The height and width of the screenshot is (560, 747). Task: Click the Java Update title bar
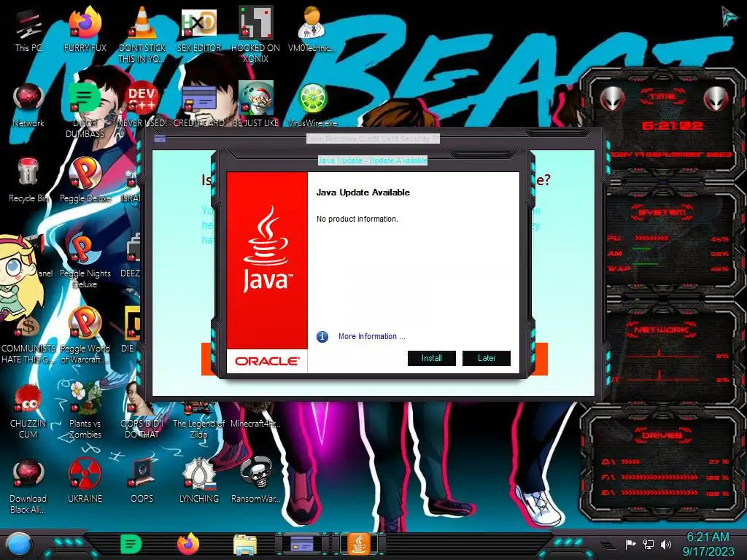[373, 160]
